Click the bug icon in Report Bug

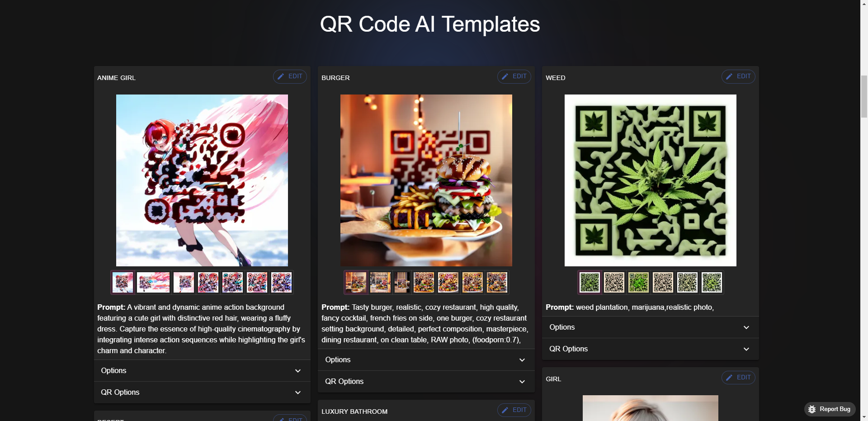pyautogui.click(x=812, y=409)
